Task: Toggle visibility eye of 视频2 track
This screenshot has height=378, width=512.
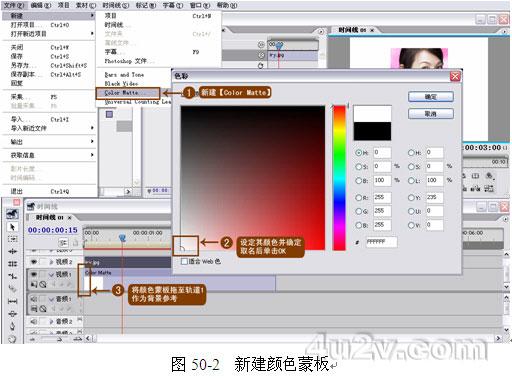Action: [34, 262]
